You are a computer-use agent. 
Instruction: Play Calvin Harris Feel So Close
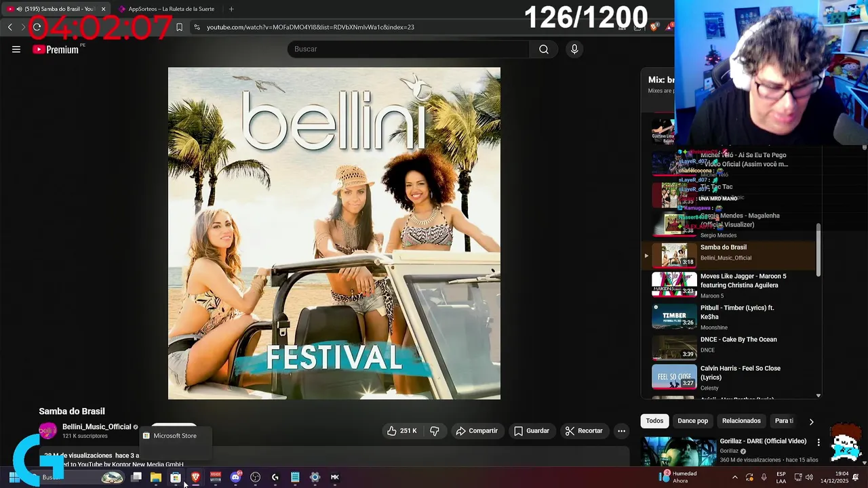[729, 377]
